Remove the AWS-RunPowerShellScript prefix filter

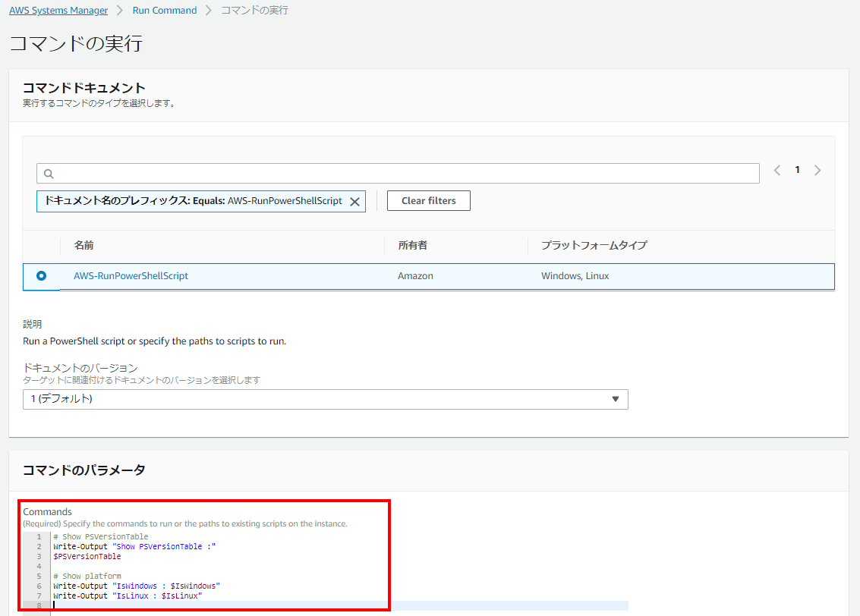(x=354, y=200)
